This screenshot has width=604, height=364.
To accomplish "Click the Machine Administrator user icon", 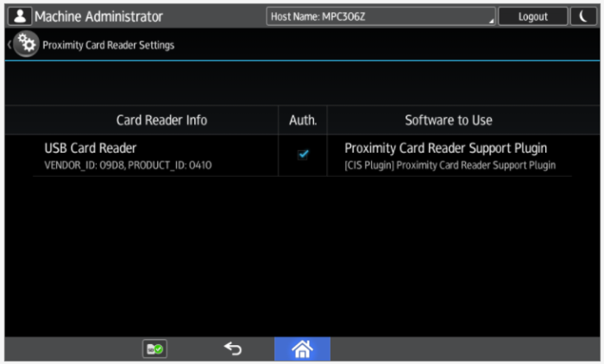I will pyautogui.click(x=19, y=16).
